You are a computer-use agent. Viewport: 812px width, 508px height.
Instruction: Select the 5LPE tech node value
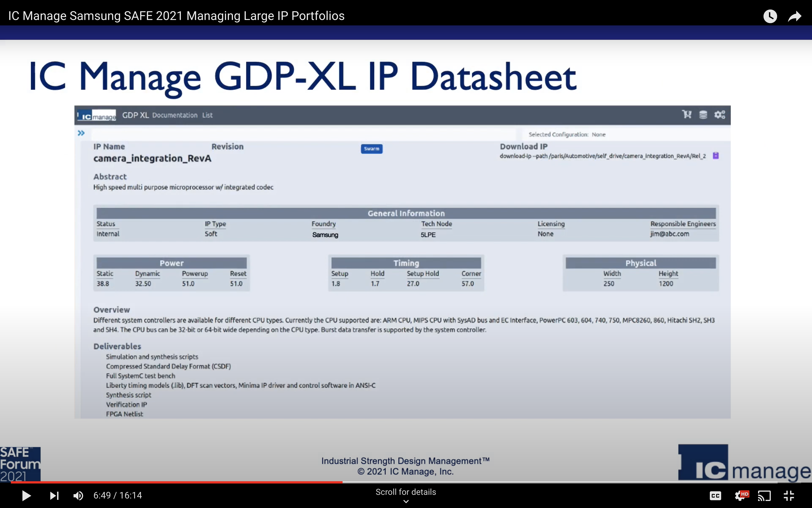coord(428,235)
